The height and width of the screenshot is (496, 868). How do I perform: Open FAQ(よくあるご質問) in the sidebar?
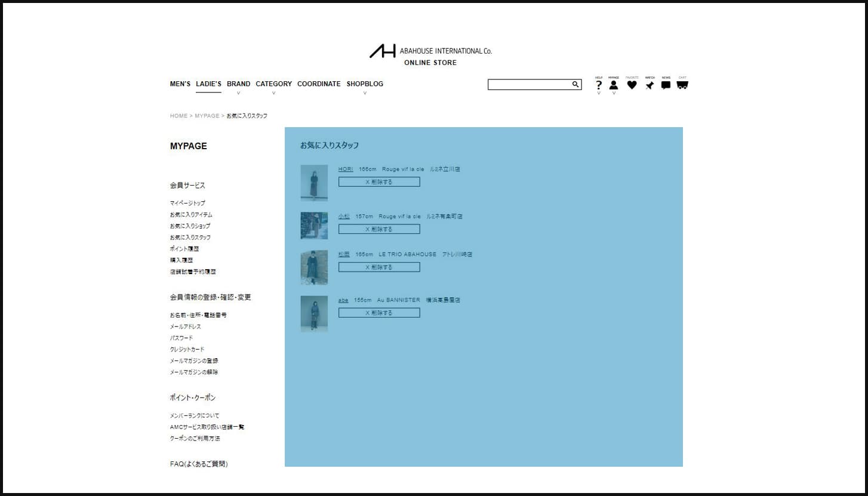[x=199, y=464]
